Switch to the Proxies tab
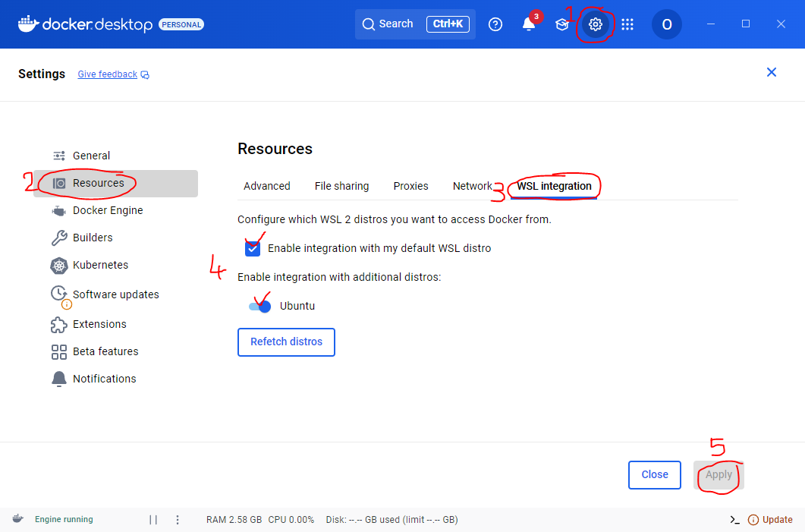 coord(410,186)
